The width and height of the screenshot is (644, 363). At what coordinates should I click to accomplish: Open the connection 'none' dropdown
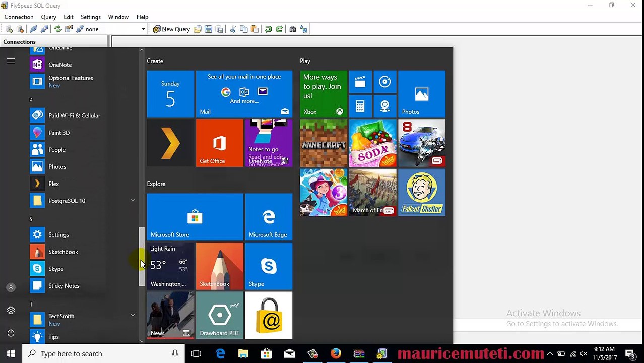(x=143, y=29)
